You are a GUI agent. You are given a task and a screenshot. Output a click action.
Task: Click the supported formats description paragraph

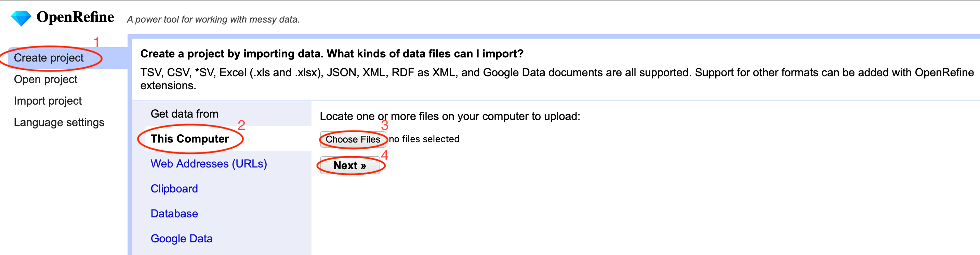click(557, 79)
